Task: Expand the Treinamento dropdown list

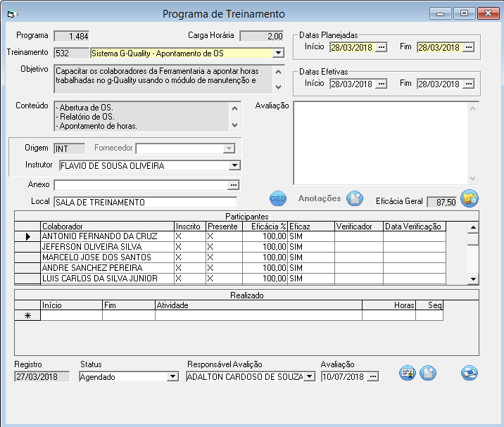Action: click(x=278, y=53)
